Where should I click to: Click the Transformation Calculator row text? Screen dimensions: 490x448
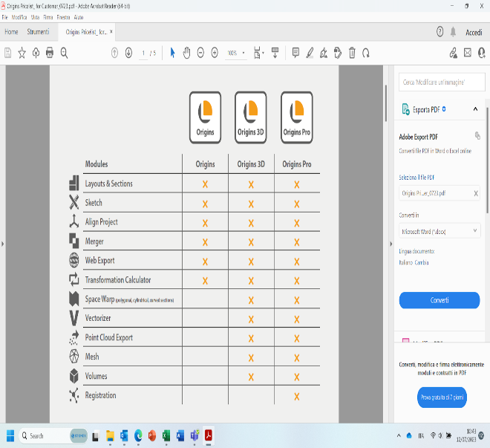[118, 280]
